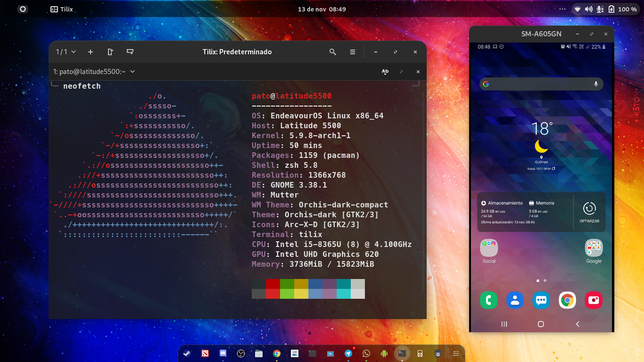Click the SM-A605GN window title bar
The height and width of the screenshot is (362, 644).
[x=541, y=34]
